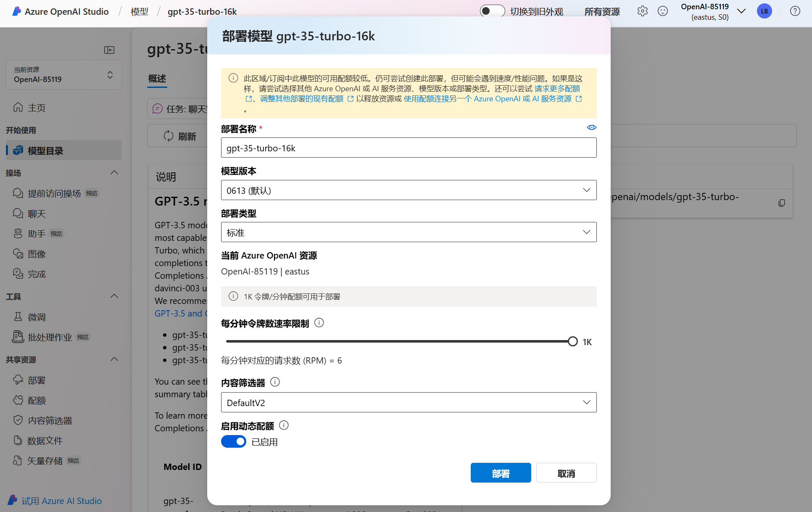Open the 请求更多配额 link
812x512 pixels.
pyautogui.click(x=557, y=89)
